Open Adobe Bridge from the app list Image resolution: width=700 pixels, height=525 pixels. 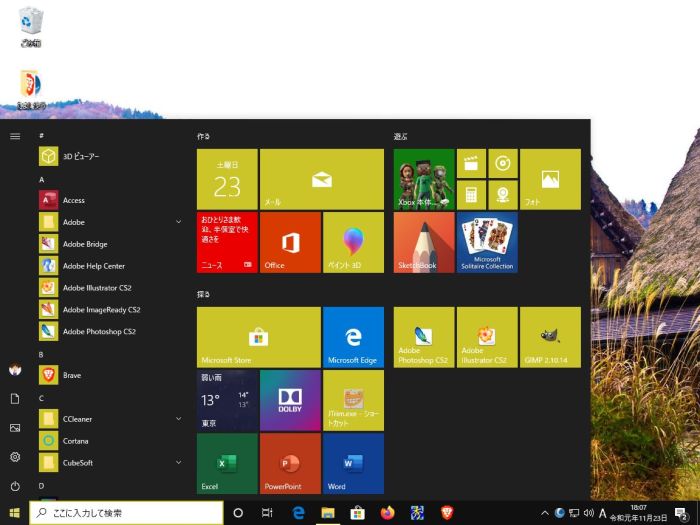pos(85,244)
